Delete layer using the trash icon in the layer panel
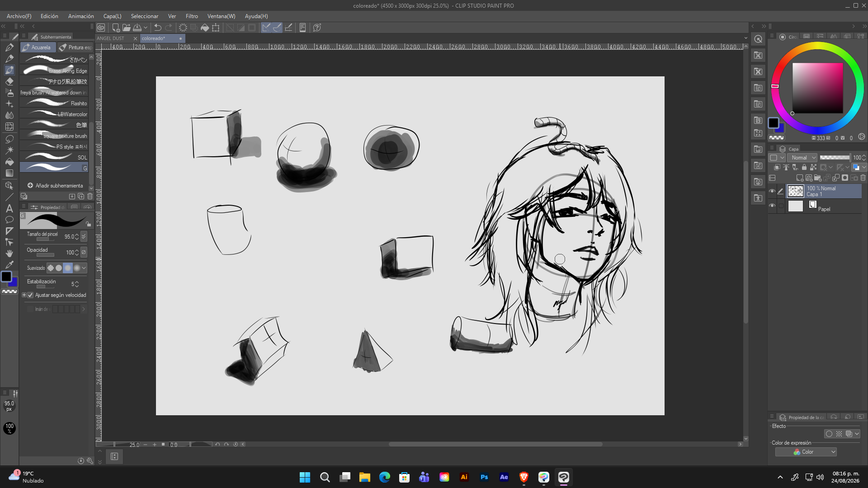The height and width of the screenshot is (488, 868). (x=863, y=178)
